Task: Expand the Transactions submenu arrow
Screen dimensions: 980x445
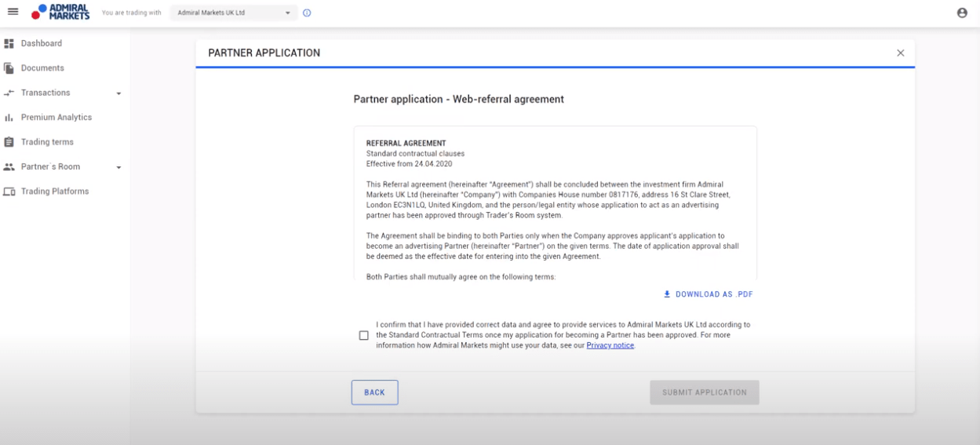Action: pos(118,93)
